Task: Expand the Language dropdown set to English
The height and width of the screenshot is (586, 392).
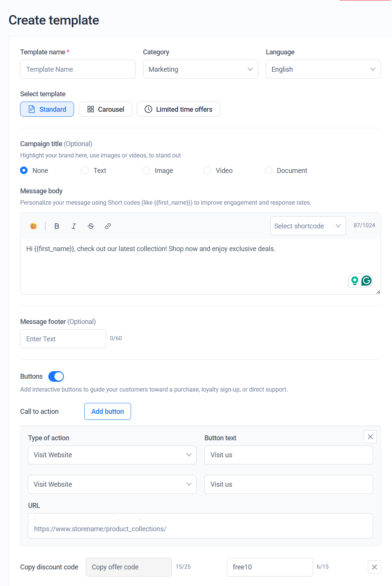Action: [x=323, y=69]
